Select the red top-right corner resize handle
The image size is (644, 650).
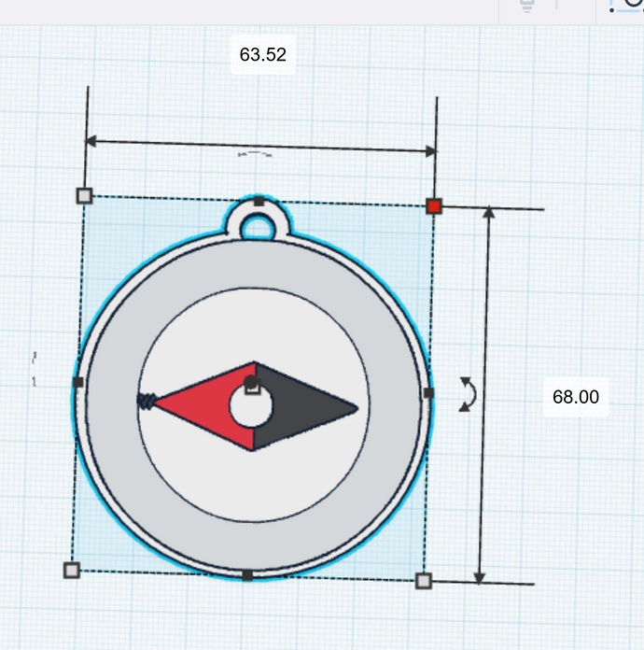(433, 205)
